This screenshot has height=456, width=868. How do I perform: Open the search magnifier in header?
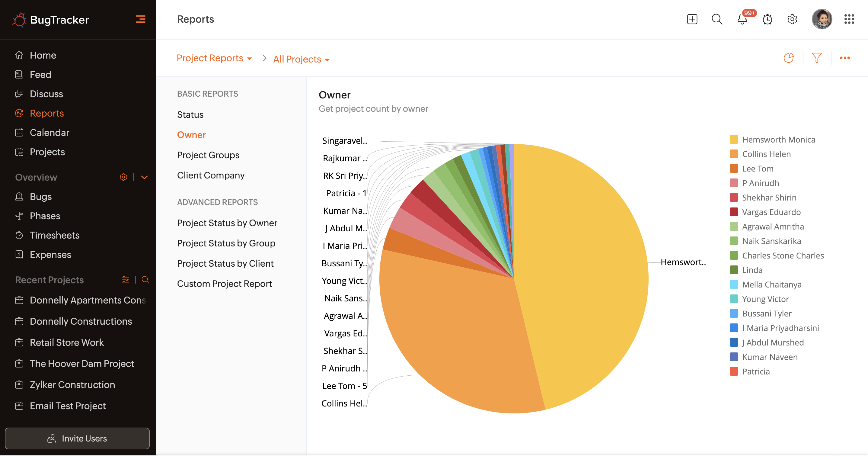click(x=717, y=19)
